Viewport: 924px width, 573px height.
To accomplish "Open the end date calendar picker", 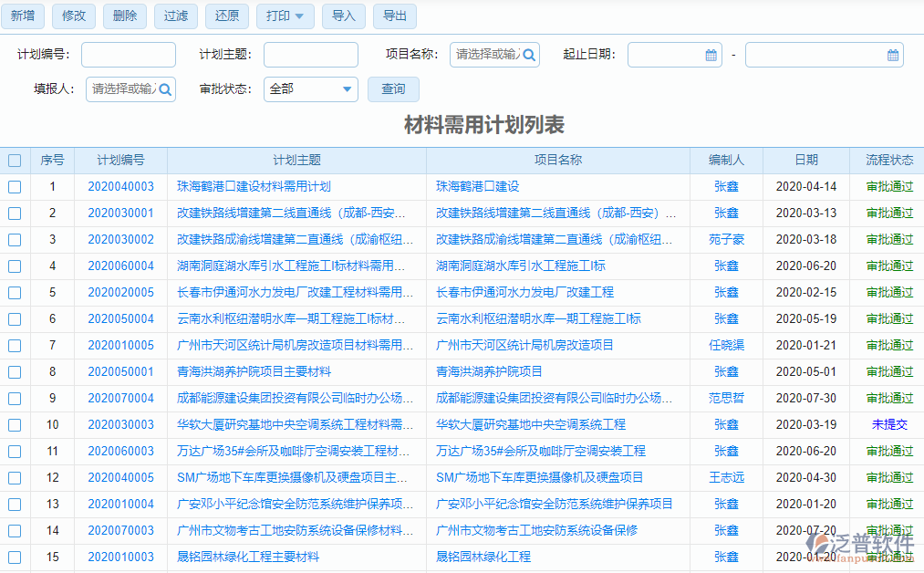I will 892,54.
